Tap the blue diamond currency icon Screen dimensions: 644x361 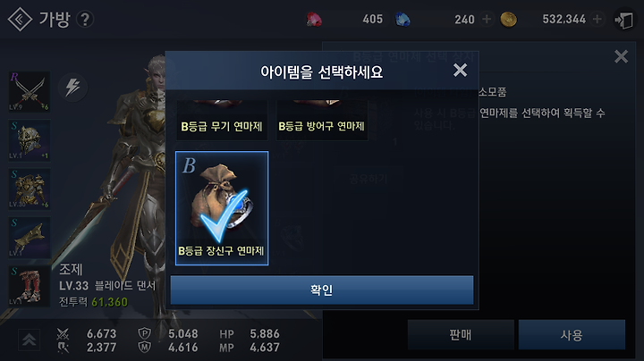click(x=402, y=20)
